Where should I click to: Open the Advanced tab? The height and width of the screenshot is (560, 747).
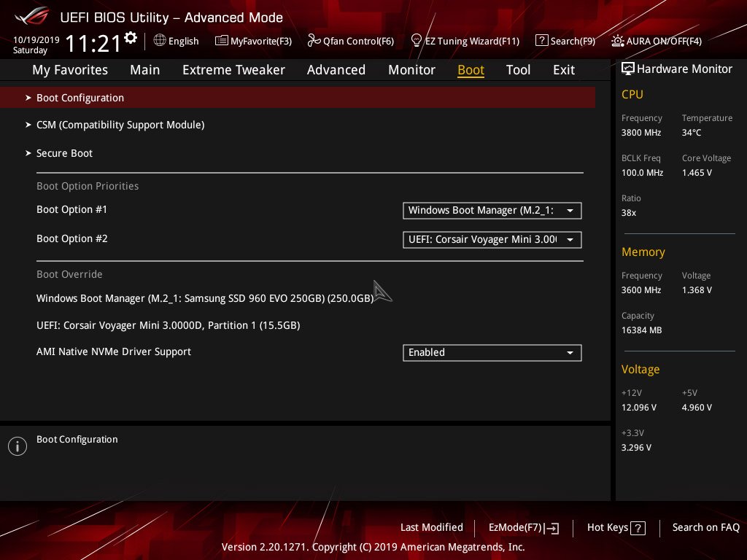click(x=336, y=70)
